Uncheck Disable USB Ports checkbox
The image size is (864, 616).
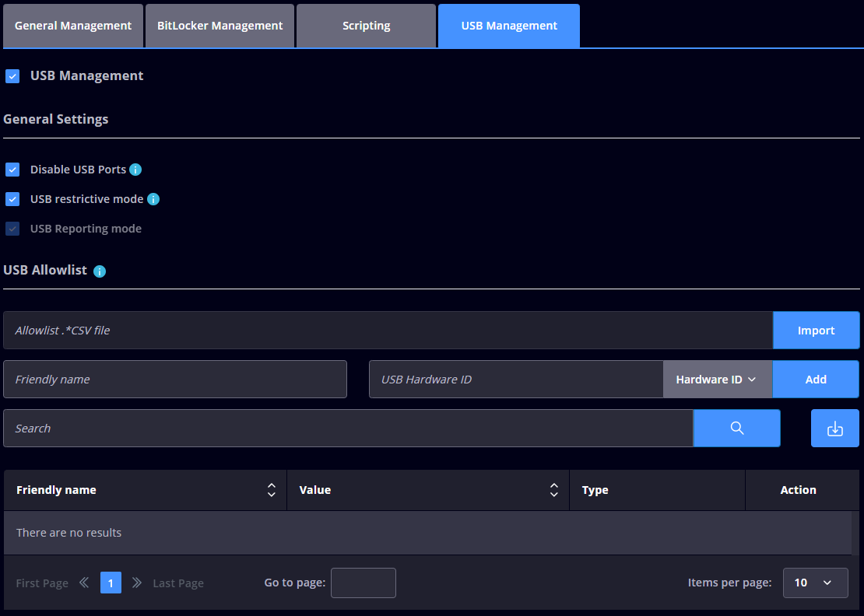[x=12, y=170]
